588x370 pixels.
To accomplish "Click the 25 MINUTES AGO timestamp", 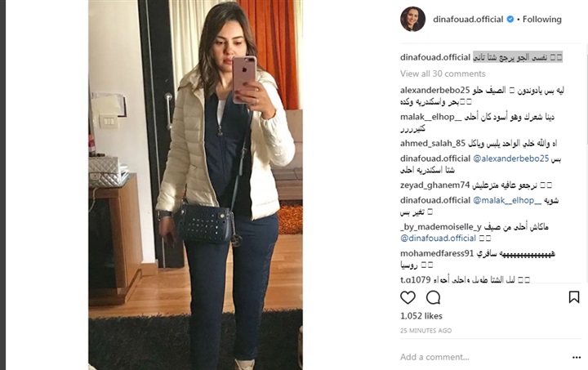I will tap(426, 331).
